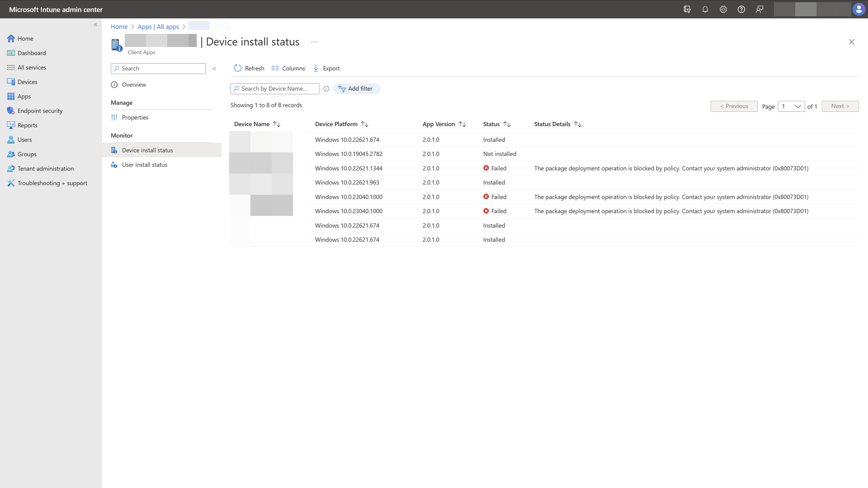Open Endpoint security in sidebar

click(x=40, y=111)
